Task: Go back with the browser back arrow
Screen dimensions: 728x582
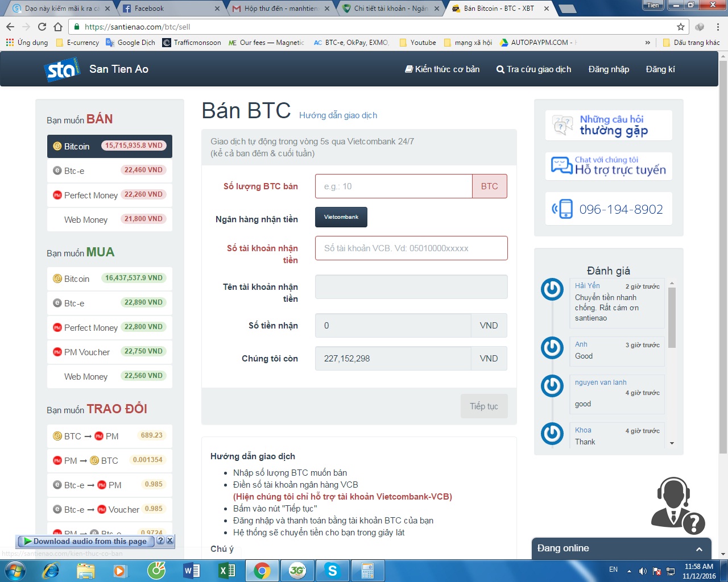Action: tap(10, 27)
